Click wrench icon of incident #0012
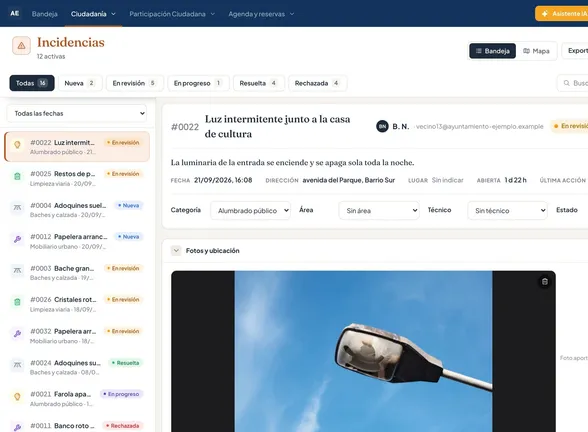 (17, 239)
